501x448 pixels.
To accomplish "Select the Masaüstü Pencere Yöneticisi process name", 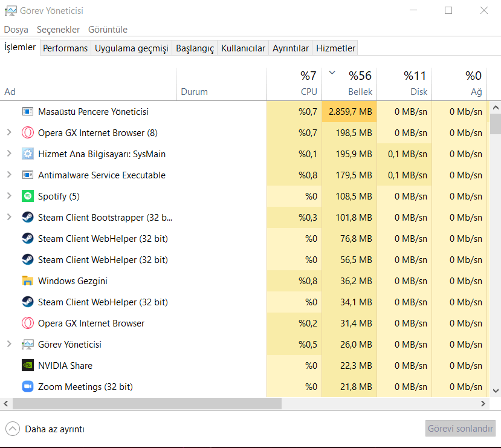I will click(93, 111).
